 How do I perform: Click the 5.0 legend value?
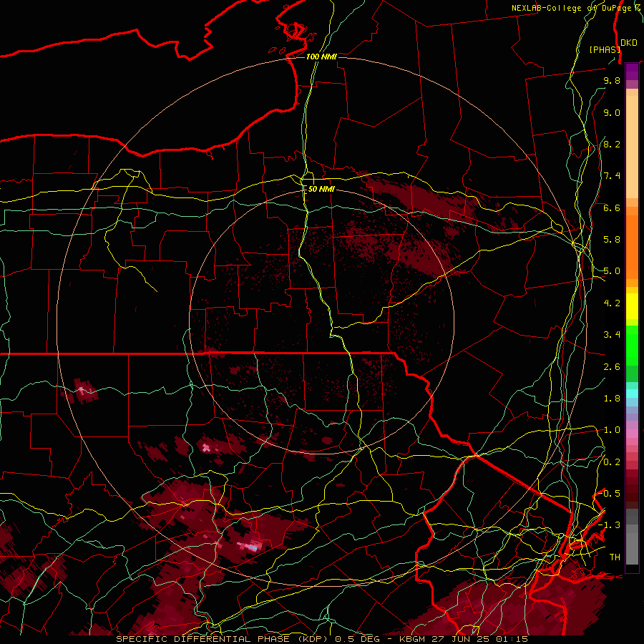coord(612,271)
